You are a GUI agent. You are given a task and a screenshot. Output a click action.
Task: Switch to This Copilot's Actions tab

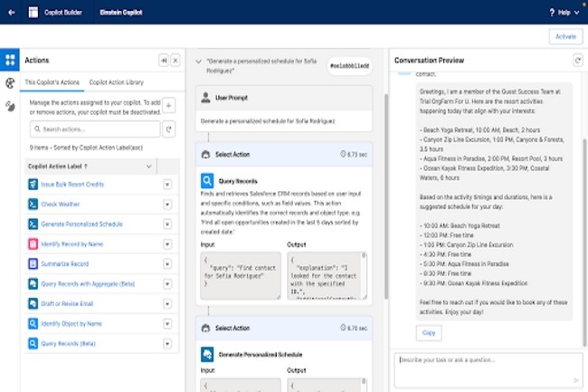pyautogui.click(x=52, y=82)
